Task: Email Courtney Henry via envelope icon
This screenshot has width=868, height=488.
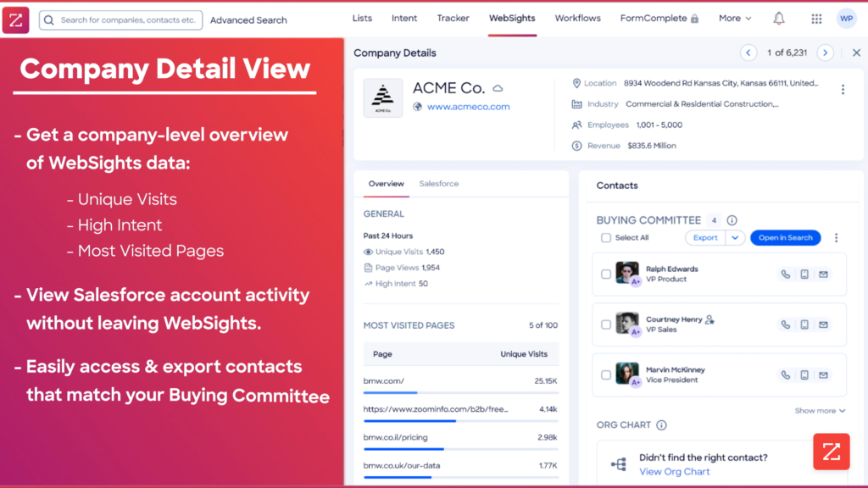Action: coord(823,324)
